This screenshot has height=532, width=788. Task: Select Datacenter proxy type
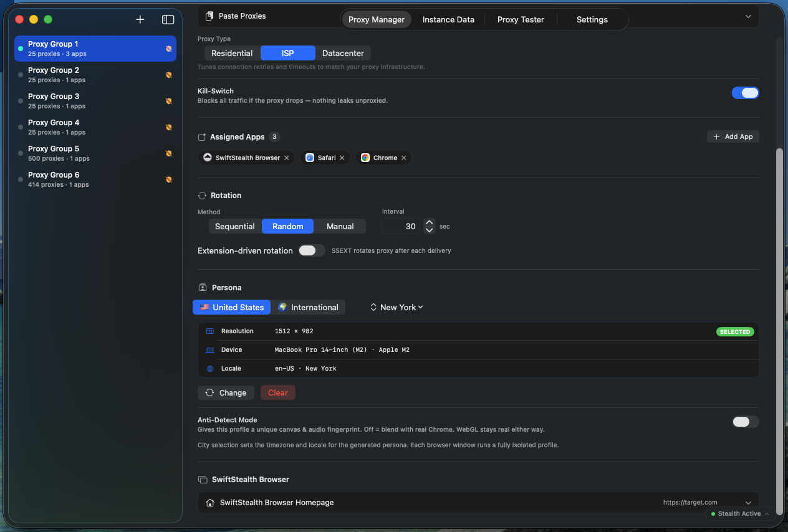click(x=343, y=53)
